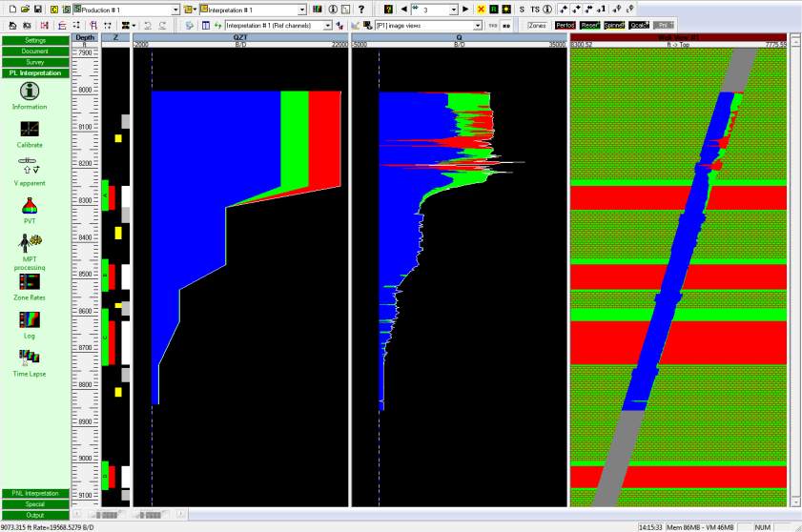Click the QZT track header
Image resolution: width=802 pixels, height=532 pixels.
(240, 37)
